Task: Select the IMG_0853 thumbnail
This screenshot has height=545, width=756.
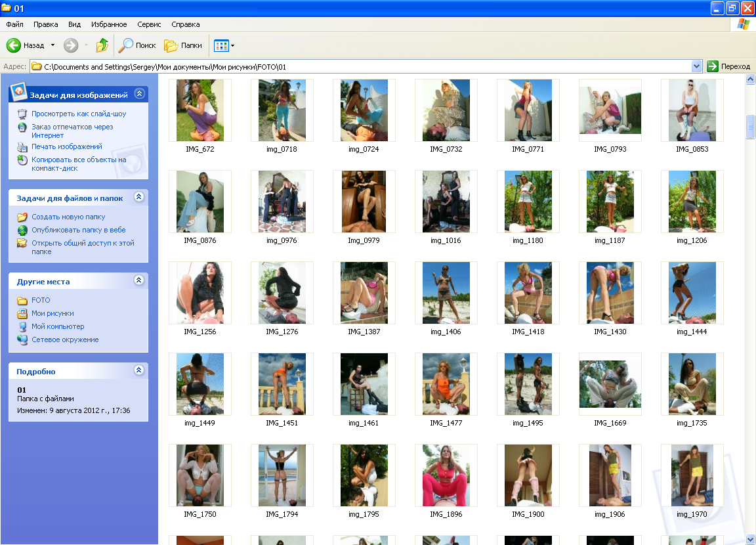Action: click(x=692, y=110)
